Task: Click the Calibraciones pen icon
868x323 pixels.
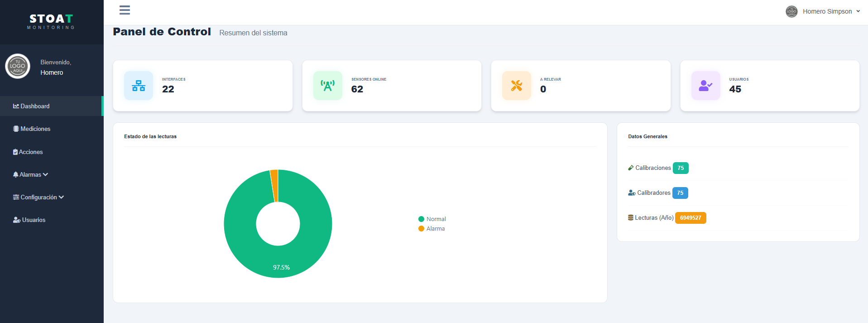Action: click(631, 168)
